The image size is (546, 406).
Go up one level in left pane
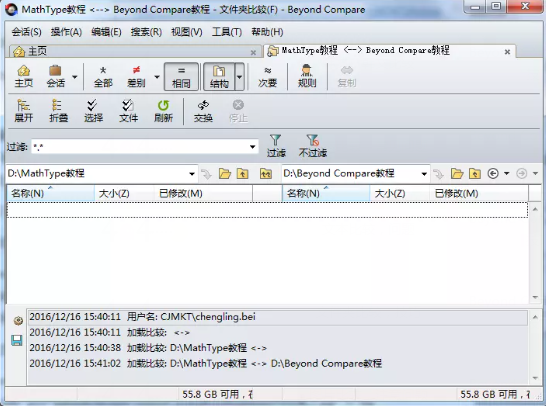point(243,173)
